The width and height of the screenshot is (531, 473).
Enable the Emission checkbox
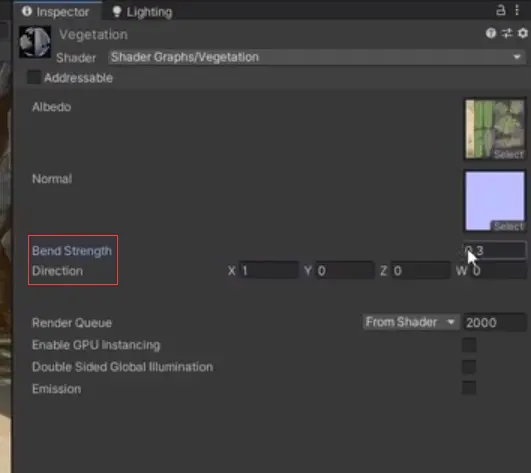[469, 388]
